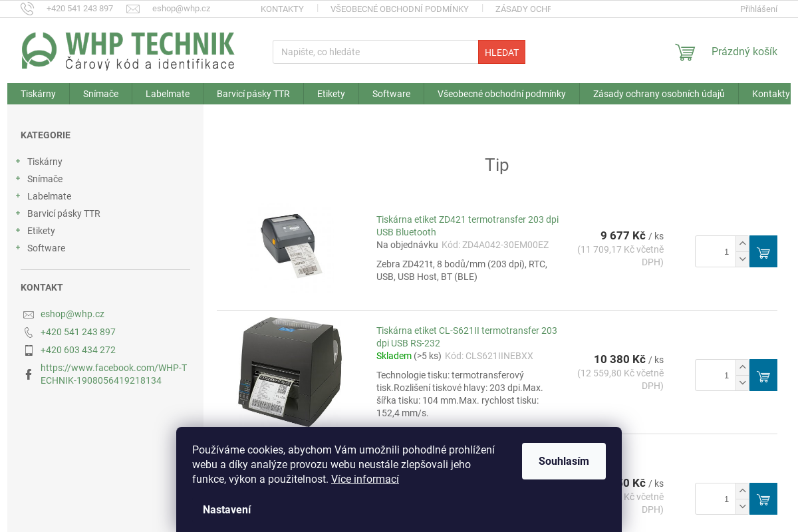Open the empty shopping cart icon in header

(x=685, y=52)
